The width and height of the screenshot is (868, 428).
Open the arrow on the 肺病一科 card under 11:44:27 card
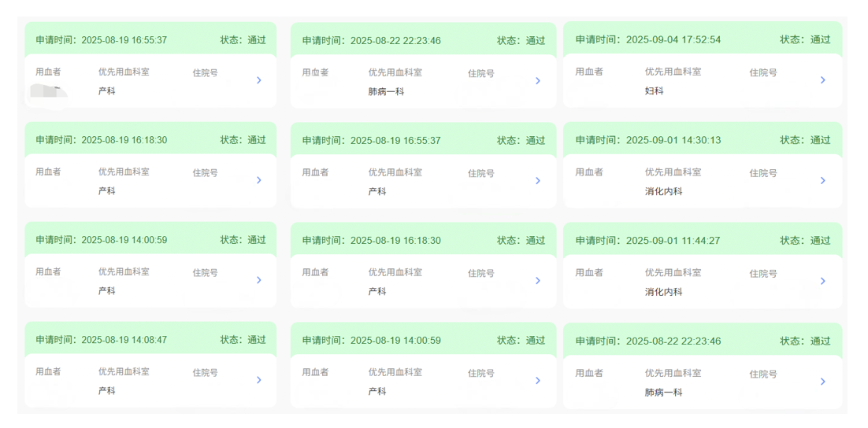[822, 382]
